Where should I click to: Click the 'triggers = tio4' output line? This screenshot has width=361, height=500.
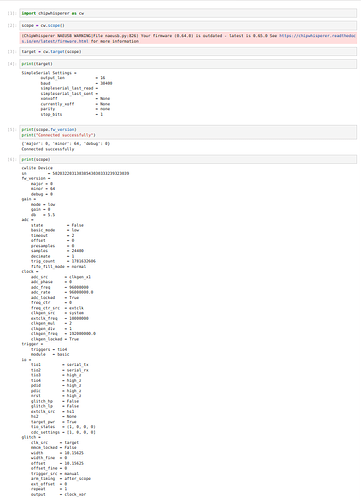[49, 349]
